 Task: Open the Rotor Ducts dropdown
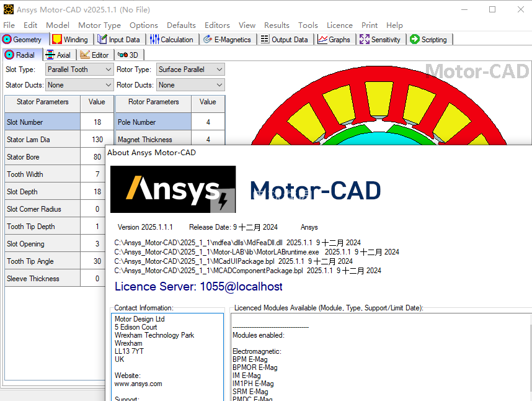219,85
